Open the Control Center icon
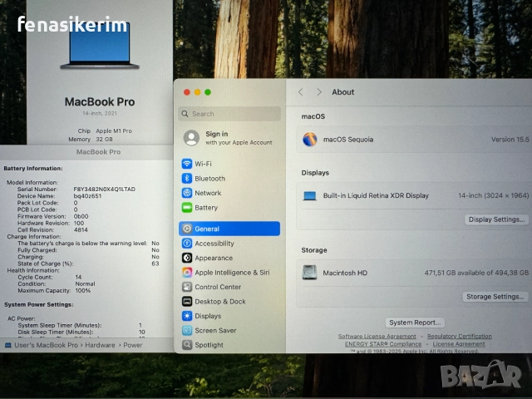Image resolution: width=532 pixels, height=399 pixels. tap(186, 287)
